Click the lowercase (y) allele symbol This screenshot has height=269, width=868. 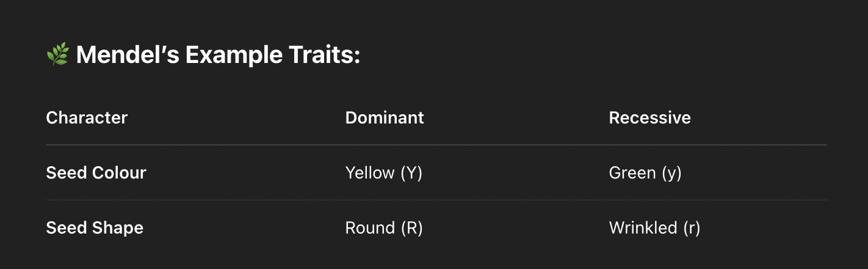pyautogui.click(x=671, y=173)
